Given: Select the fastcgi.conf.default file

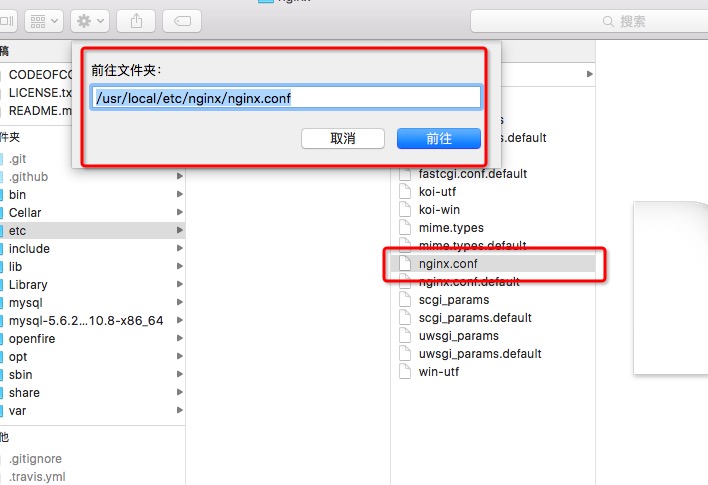Looking at the screenshot, I should point(472,174).
